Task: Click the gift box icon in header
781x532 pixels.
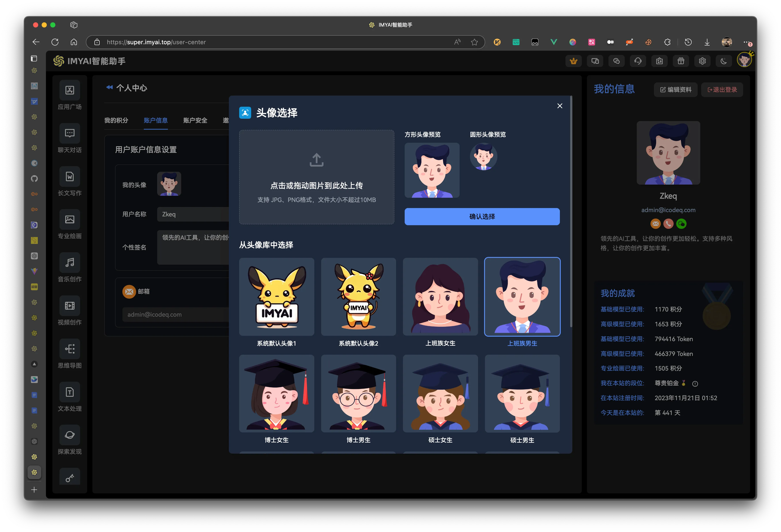Action: point(681,61)
